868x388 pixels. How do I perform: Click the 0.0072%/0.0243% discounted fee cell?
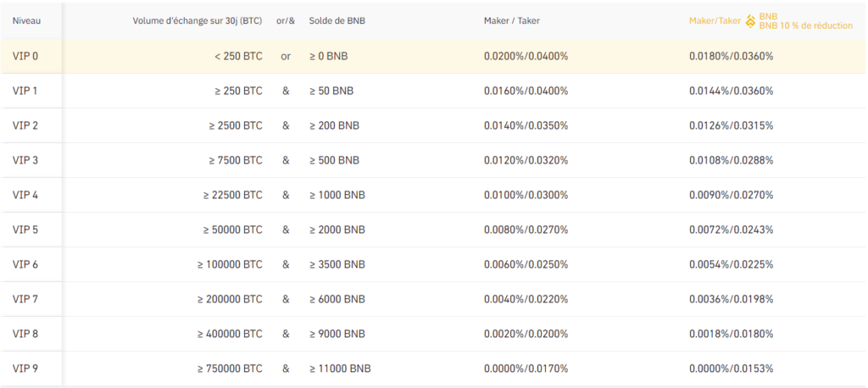(x=732, y=230)
